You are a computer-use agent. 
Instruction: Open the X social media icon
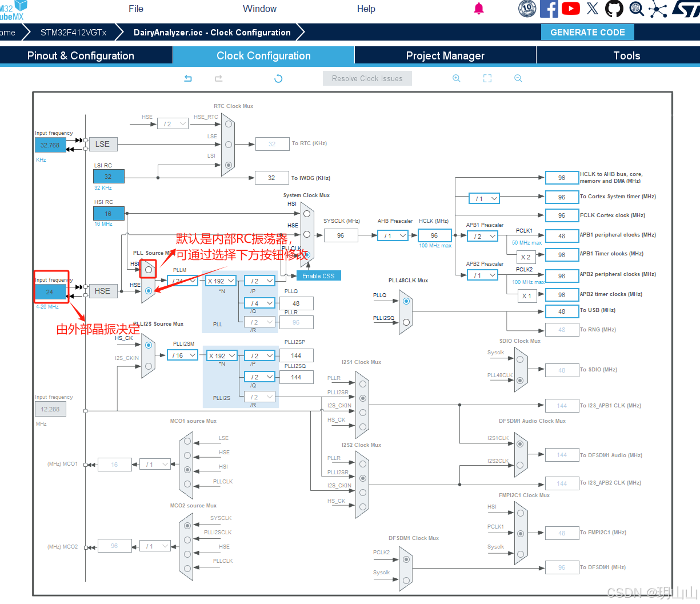(x=593, y=9)
